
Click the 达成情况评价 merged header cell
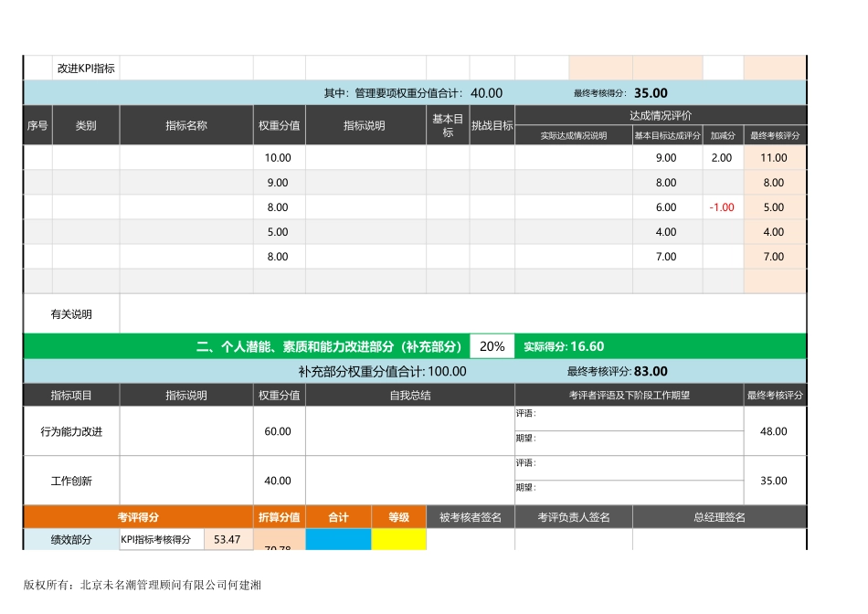pyautogui.click(x=662, y=115)
